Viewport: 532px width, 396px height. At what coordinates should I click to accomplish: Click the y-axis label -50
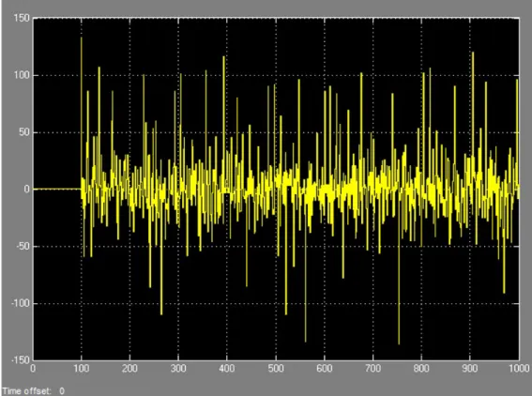tap(23, 247)
